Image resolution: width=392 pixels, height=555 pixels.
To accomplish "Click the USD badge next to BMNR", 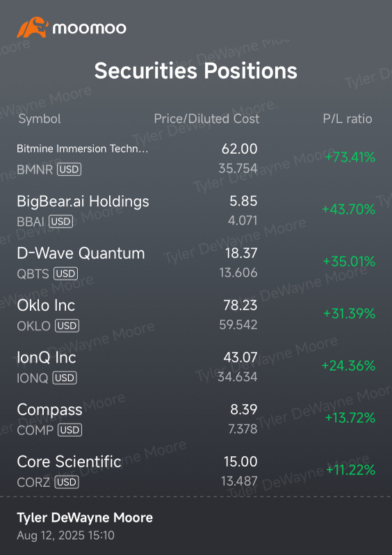I will coord(70,169).
